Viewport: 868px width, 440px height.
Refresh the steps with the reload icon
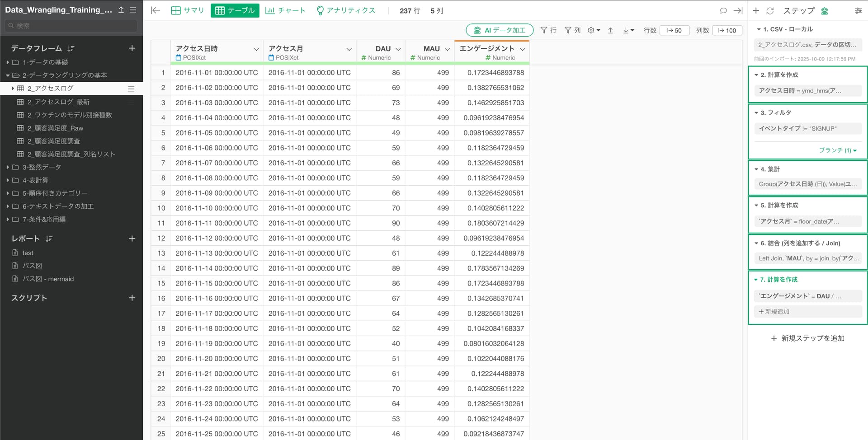770,10
